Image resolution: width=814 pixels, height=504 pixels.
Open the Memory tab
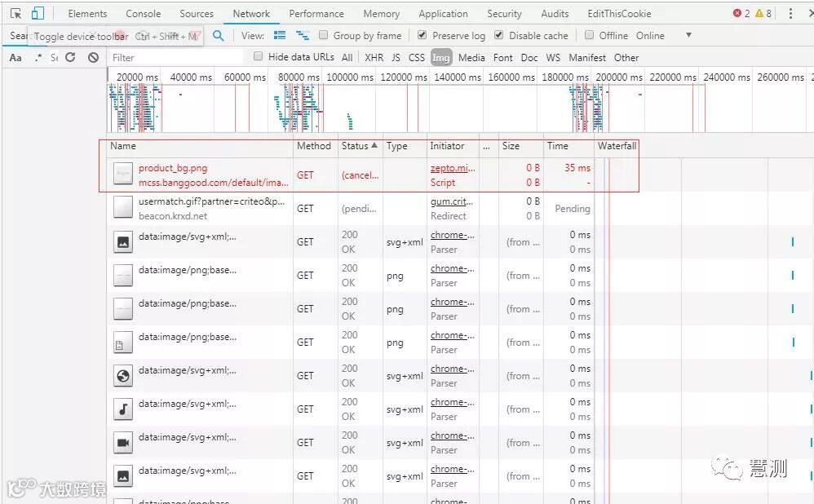381,14
